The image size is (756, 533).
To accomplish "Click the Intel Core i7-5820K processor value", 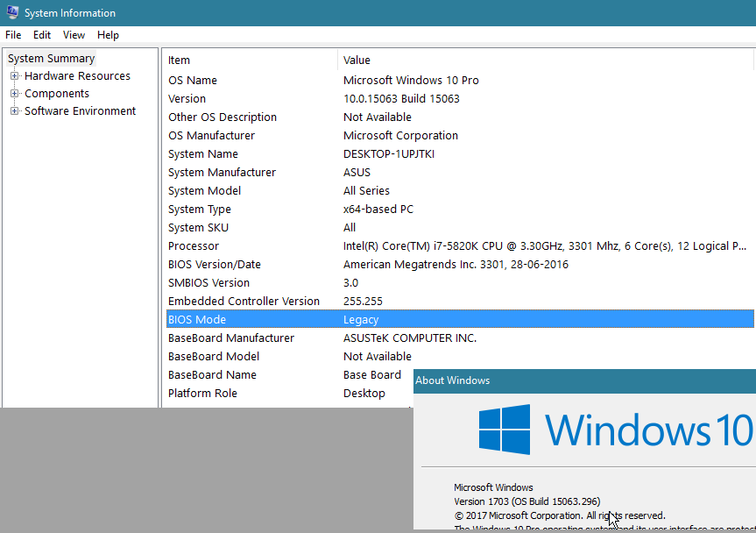I will click(545, 246).
